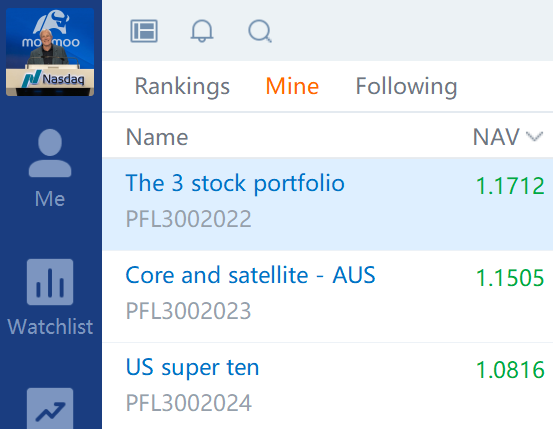Open the trending arrow Markets icon
553x429 pixels.
50,409
